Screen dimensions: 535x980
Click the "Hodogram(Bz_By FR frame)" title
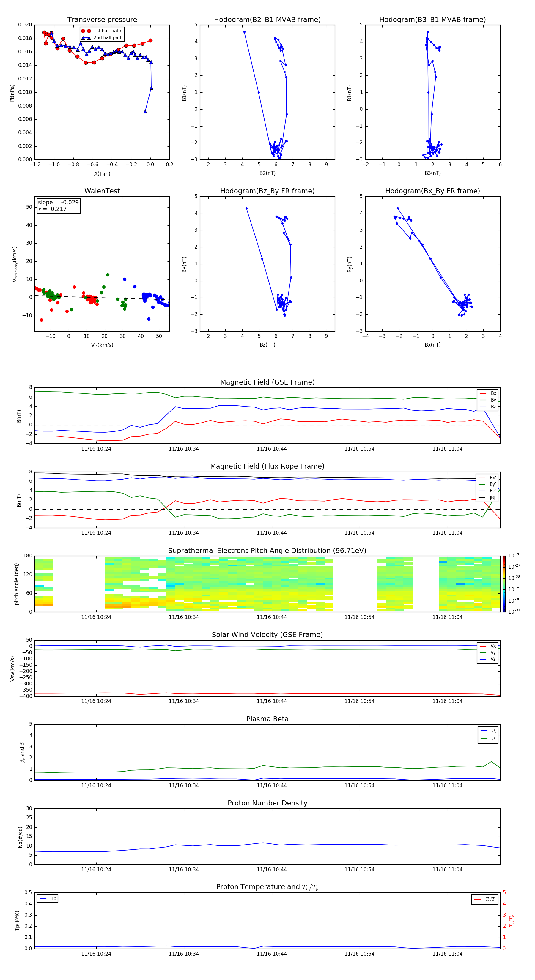point(267,191)
